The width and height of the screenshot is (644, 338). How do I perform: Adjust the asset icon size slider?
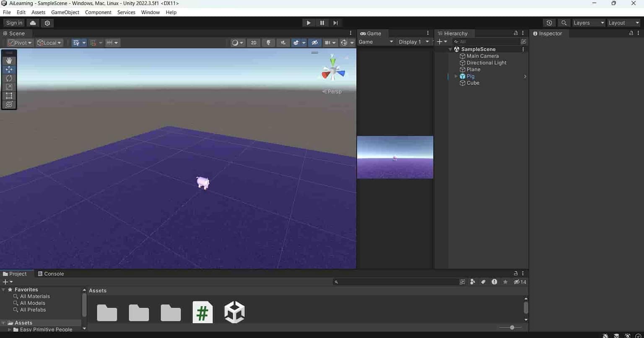click(512, 327)
